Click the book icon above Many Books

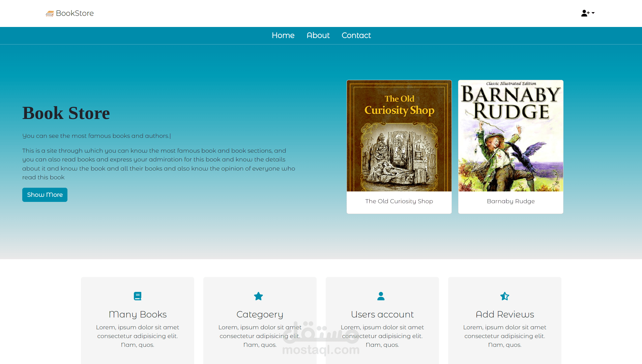pyautogui.click(x=138, y=296)
